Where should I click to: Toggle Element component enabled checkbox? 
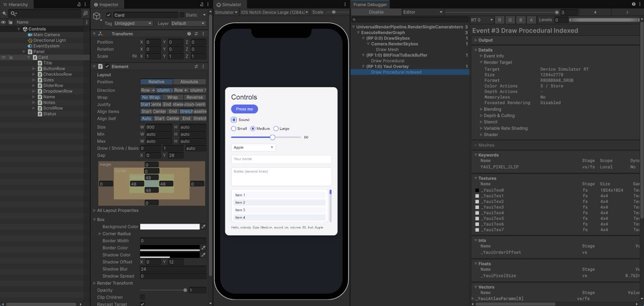coord(107,66)
